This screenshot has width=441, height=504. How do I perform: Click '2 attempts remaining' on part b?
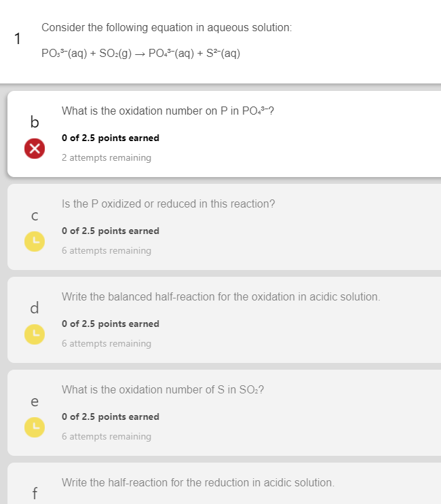(107, 157)
